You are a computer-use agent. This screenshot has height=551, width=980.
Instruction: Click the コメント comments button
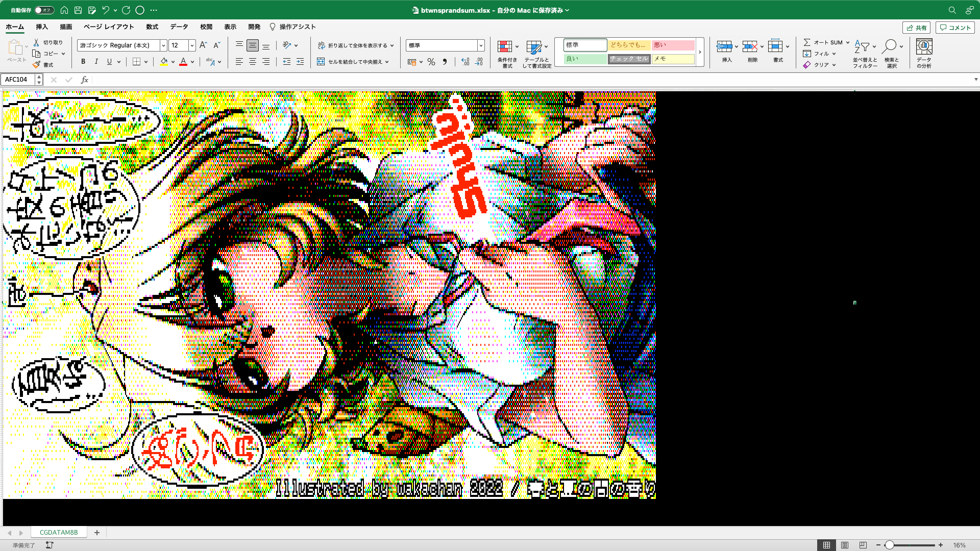tap(955, 28)
